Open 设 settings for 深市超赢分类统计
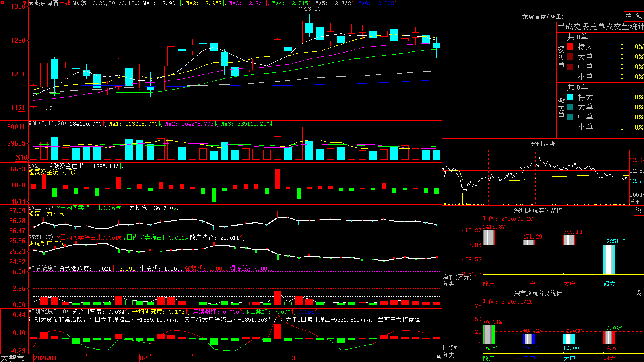The width and height of the screenshot is (644, 362). click(x=639, y=293)
